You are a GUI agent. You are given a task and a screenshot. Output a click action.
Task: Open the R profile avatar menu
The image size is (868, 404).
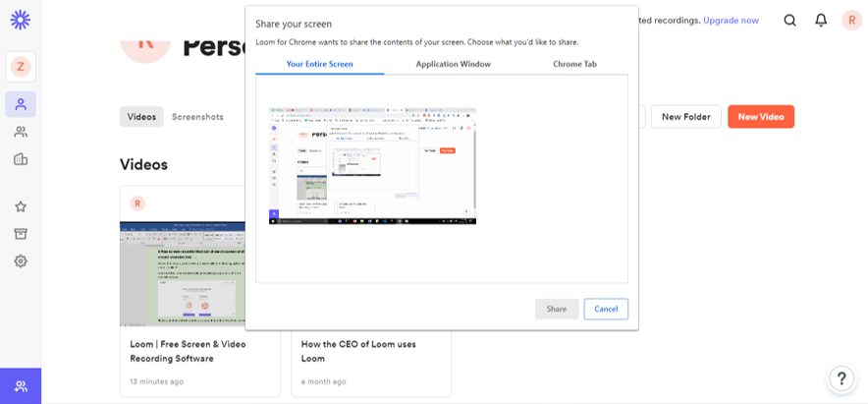click(x=852, y=21)
